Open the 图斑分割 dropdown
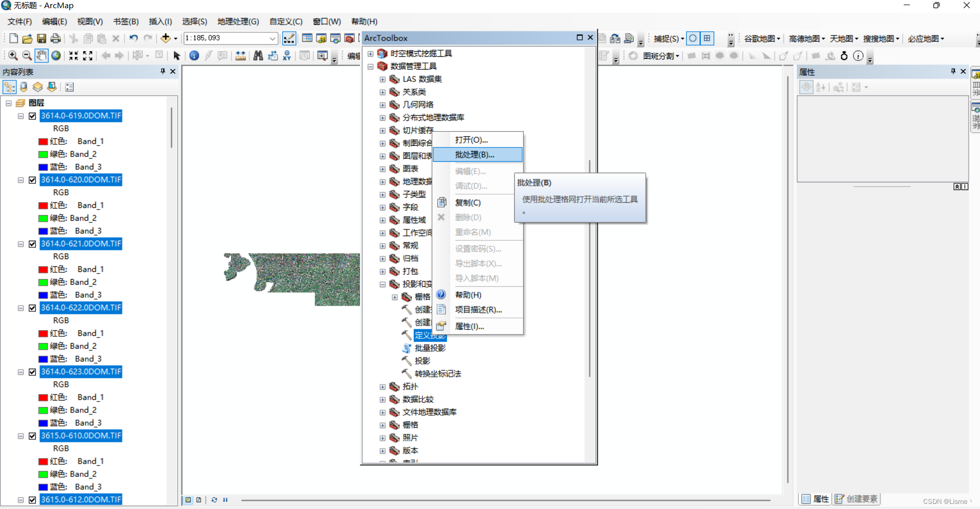The height and width of the screenshot is (509, 980). [x=661, y=56]
